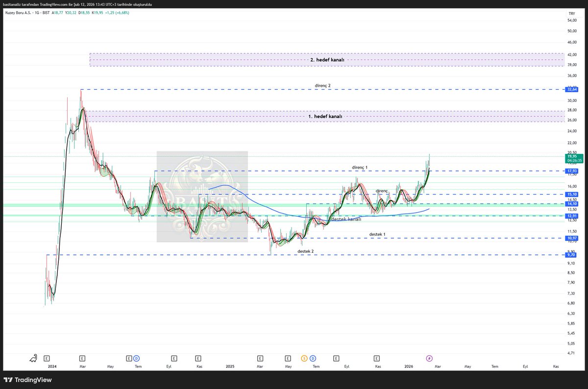Click the dinosaur icon at the chart's bottom-left

coord(33,359)
